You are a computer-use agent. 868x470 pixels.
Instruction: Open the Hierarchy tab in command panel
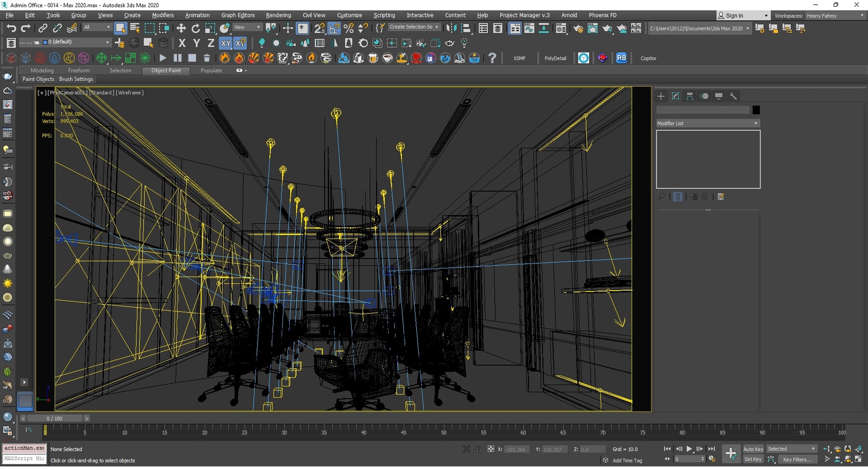(x=690, y=96)
